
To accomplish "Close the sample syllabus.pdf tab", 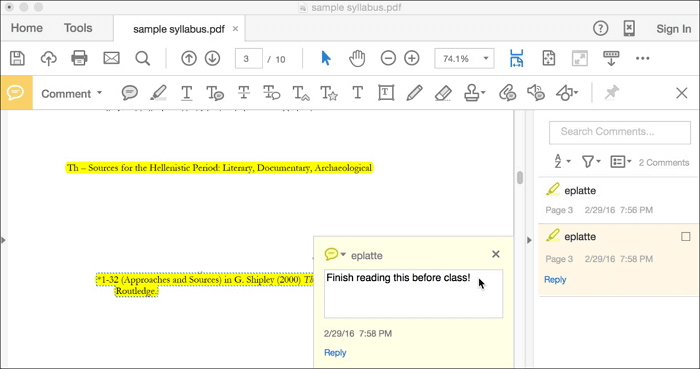I will (x=235, y=29).
